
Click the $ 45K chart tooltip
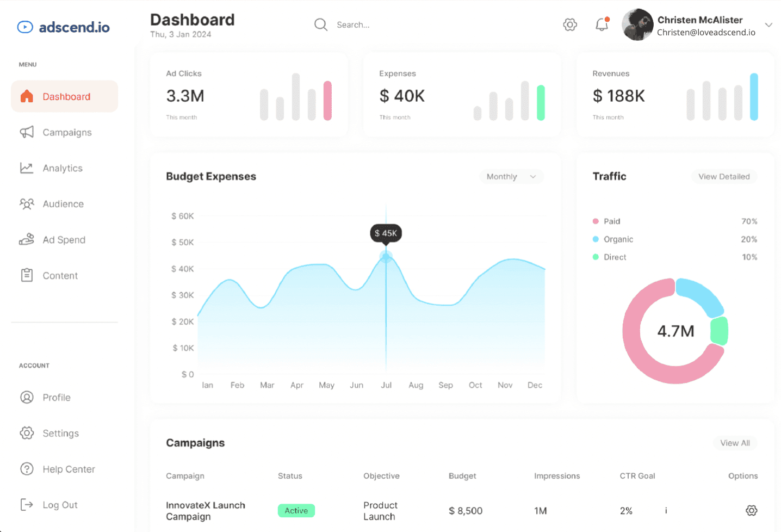tap(386, 233)
